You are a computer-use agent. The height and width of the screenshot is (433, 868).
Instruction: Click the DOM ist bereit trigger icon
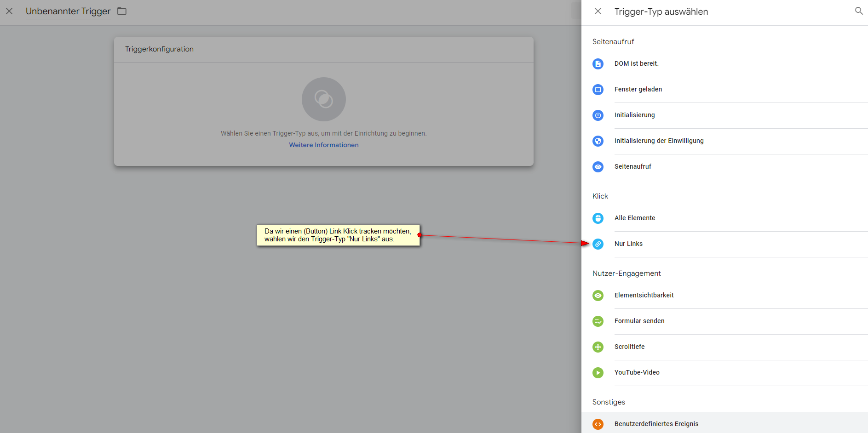(598, 64)
